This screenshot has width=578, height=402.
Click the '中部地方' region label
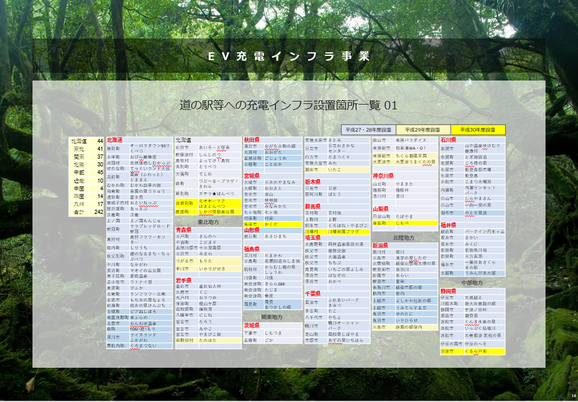[x=472, y=283]
